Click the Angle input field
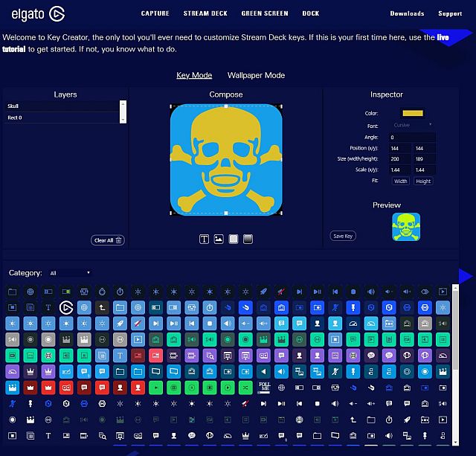The height and width of the screenshot is (456, 476). pos(412,137)
